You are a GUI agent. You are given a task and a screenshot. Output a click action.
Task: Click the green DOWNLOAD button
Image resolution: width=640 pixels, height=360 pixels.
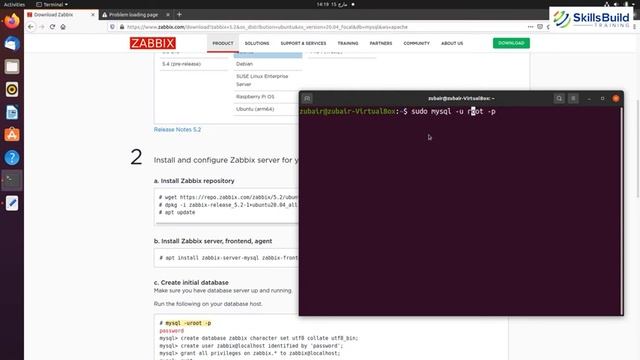click(511, 43)
